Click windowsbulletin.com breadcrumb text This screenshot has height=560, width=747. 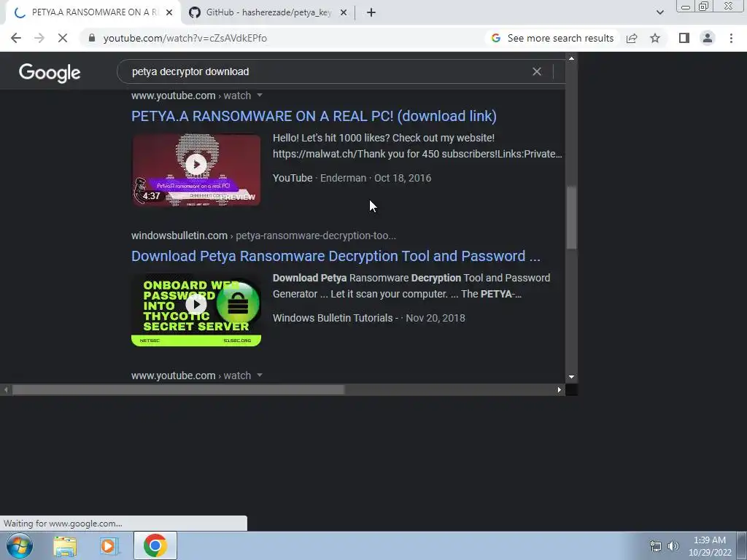pyautogui.click(x=179, y=236)
